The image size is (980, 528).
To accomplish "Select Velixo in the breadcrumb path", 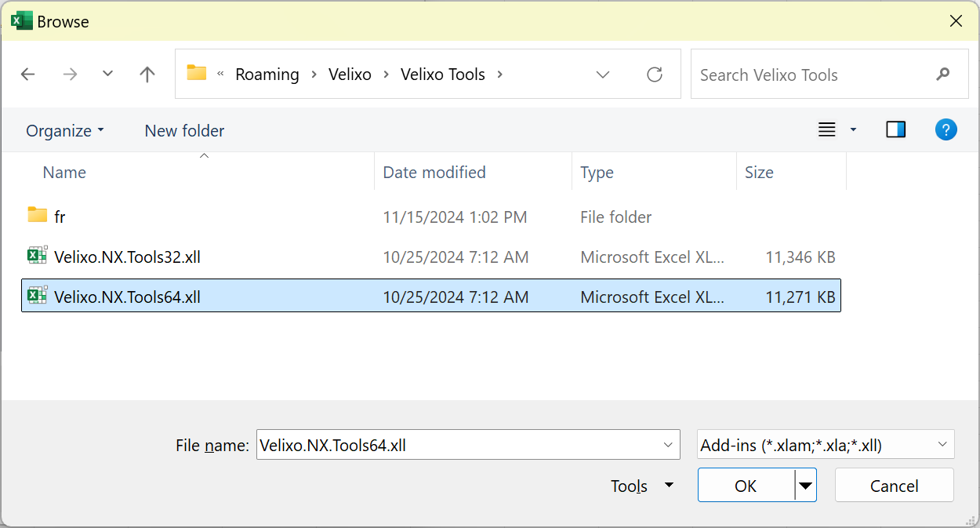I will [350, 75].
